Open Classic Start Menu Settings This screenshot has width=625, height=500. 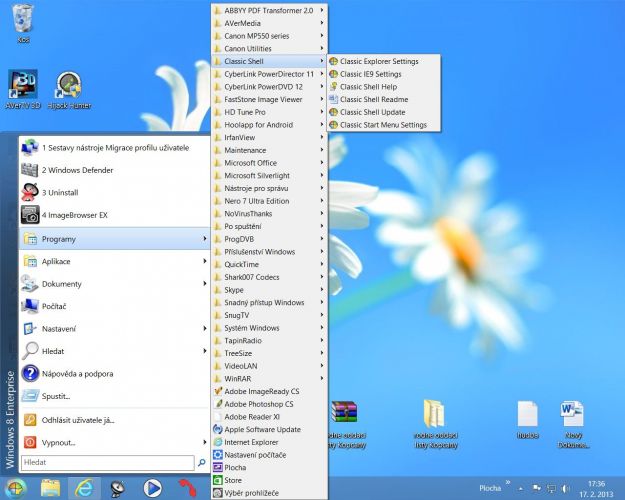[384, 125]
